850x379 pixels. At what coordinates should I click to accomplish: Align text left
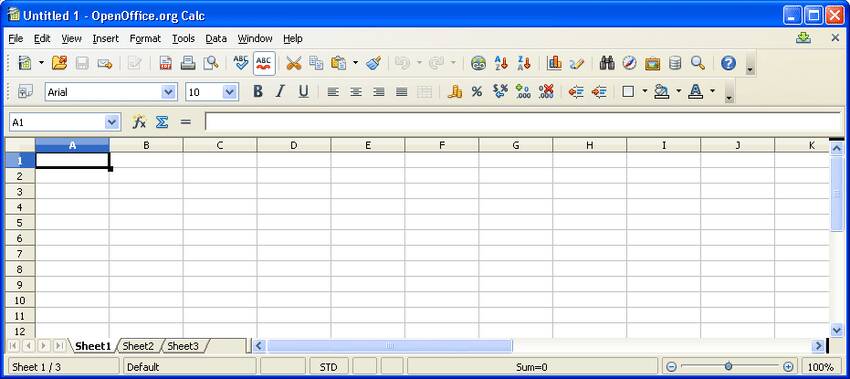coord(333,92)
